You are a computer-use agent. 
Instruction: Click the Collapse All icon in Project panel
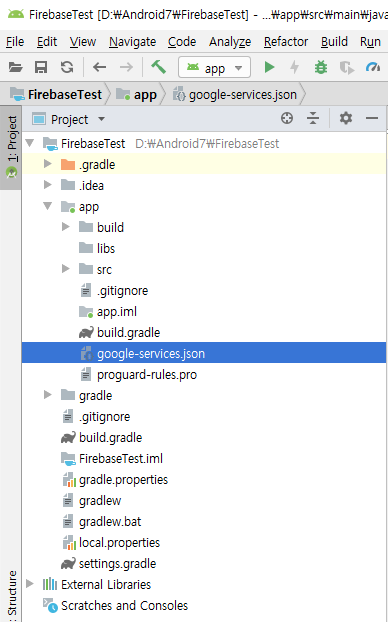(313, 118)
